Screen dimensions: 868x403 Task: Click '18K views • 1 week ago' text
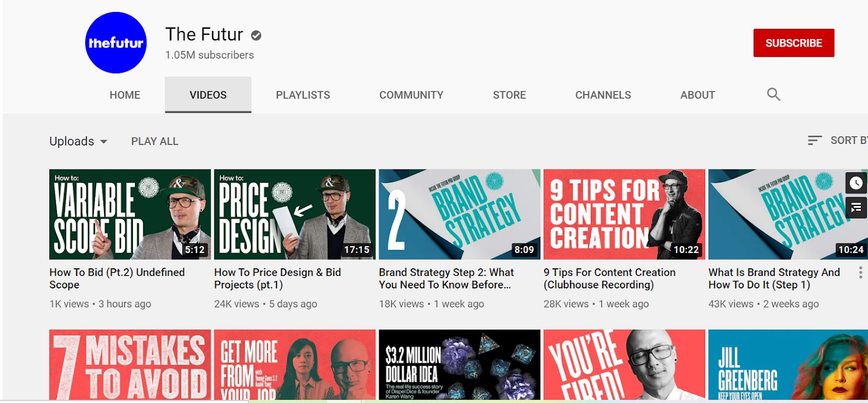[431, 304]
